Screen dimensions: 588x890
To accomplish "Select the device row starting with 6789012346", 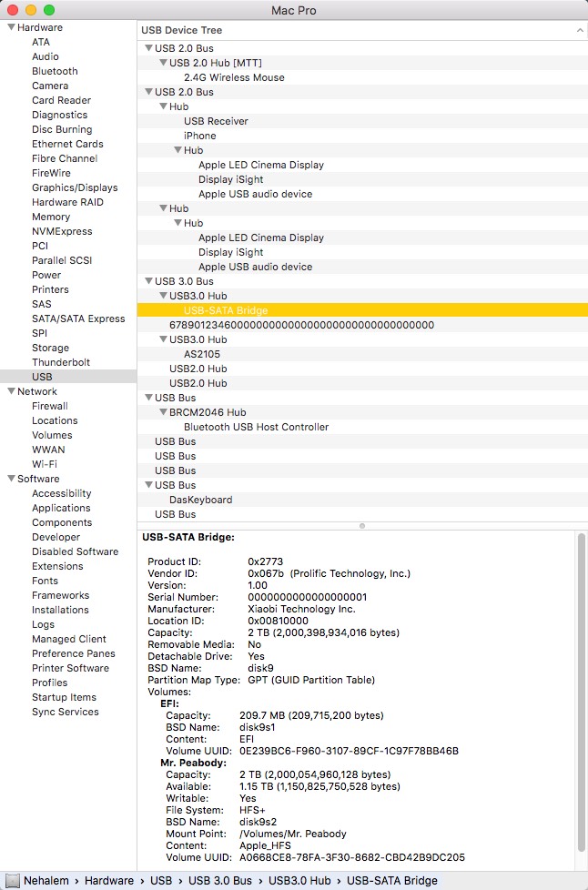I will pyautogui.click(x=362, y=325).
